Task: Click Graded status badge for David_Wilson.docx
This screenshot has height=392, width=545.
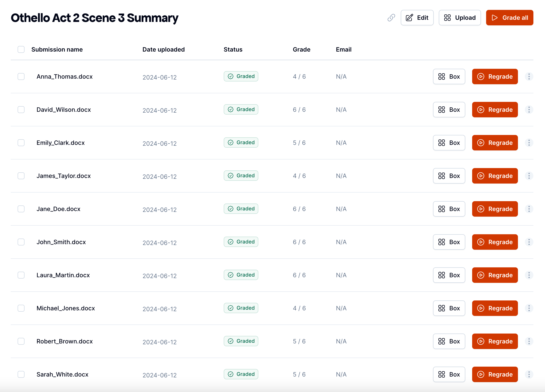Action: [x=241, y=109]
